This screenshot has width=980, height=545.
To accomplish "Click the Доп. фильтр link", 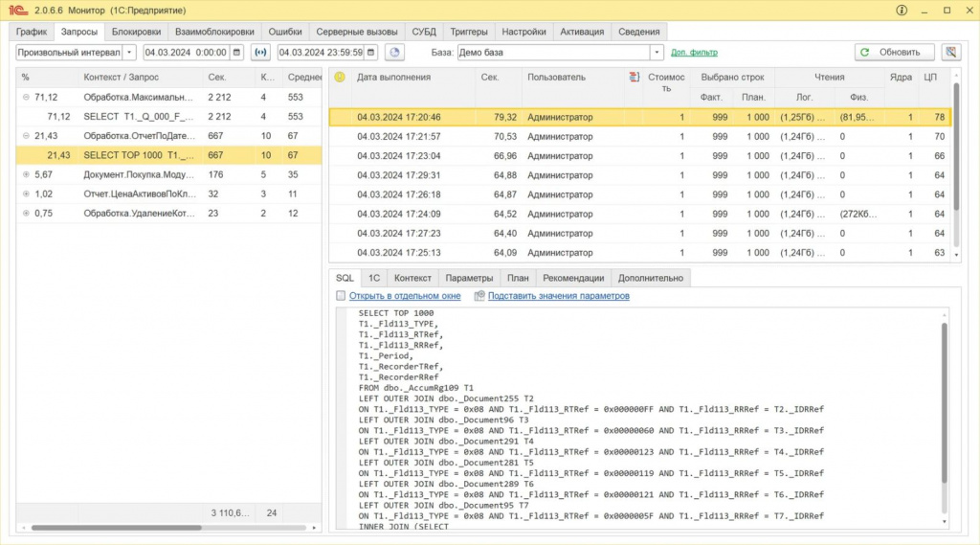I will point(694,53).
